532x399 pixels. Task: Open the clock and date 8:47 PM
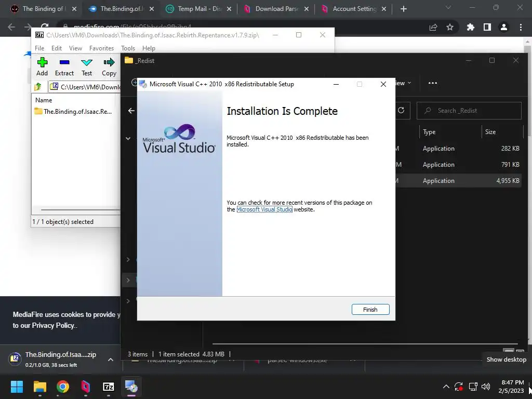(x=511, y=387)
